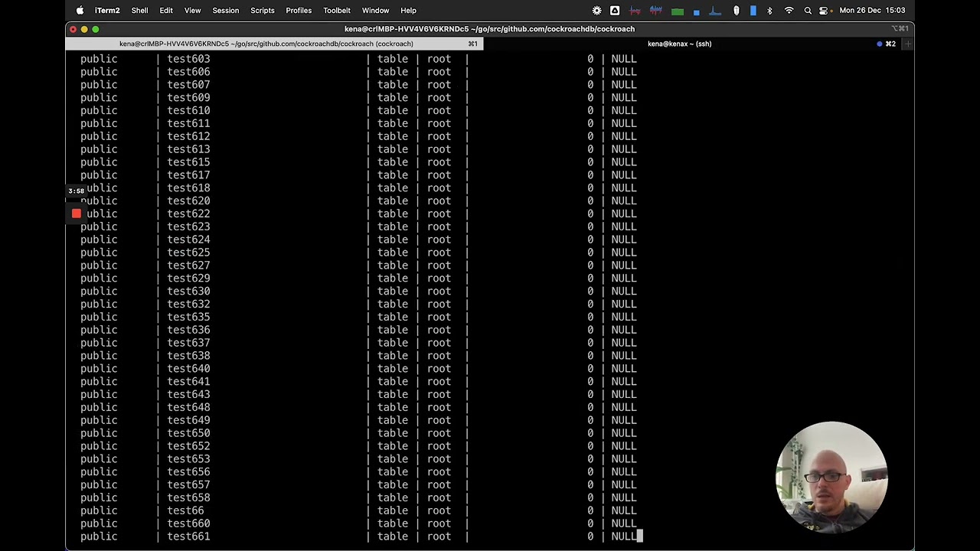Click the small blue square menu bar icon
The image size is (980, 551).
point(696,11)
